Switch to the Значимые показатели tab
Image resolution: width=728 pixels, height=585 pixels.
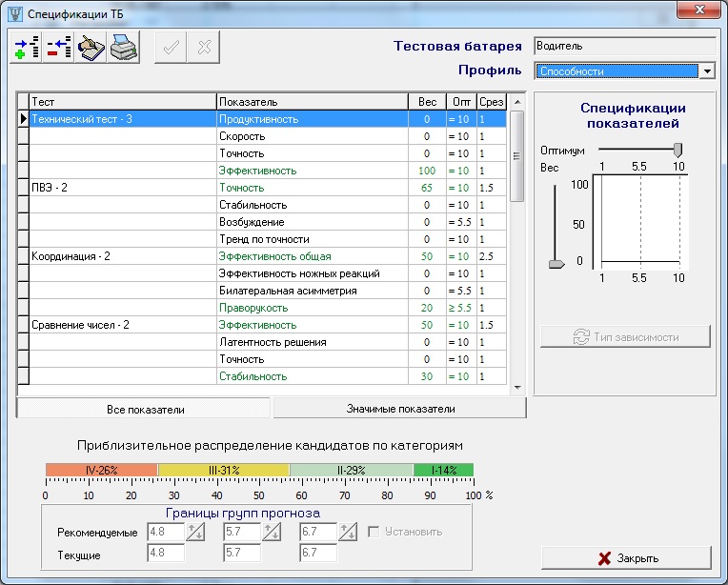point(399,409)
